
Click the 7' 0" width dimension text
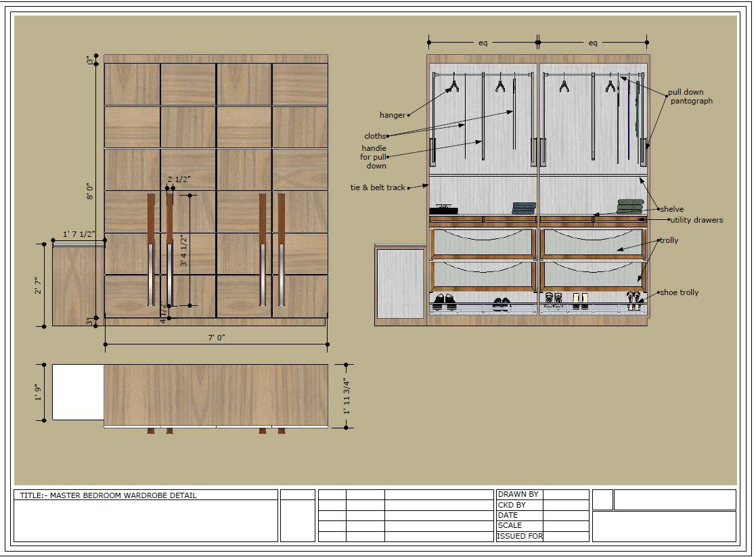click(216, 337)
